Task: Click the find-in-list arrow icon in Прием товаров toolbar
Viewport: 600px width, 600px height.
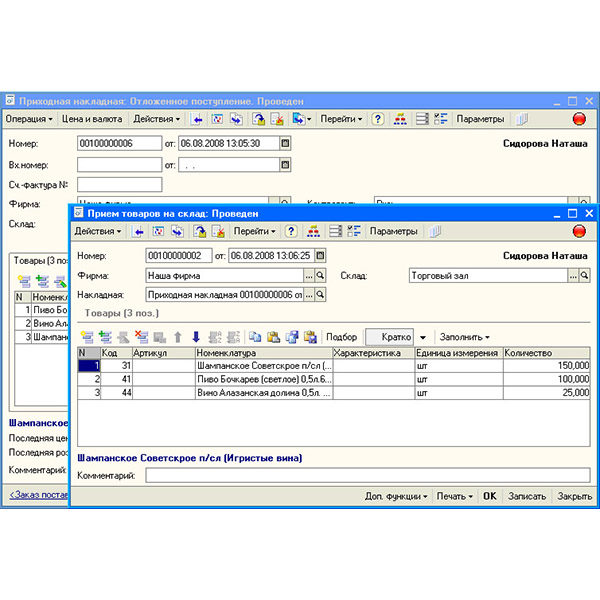Action: click(x=139, y=232)
